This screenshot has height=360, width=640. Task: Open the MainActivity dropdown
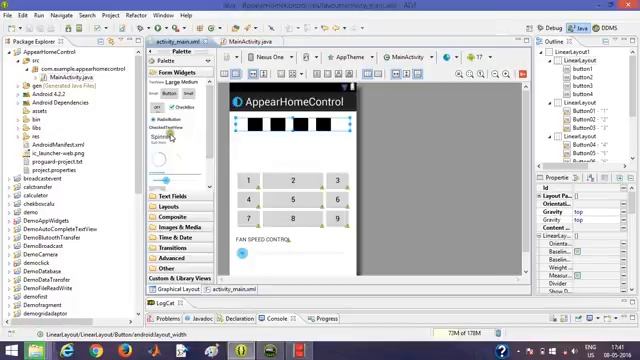408,57
